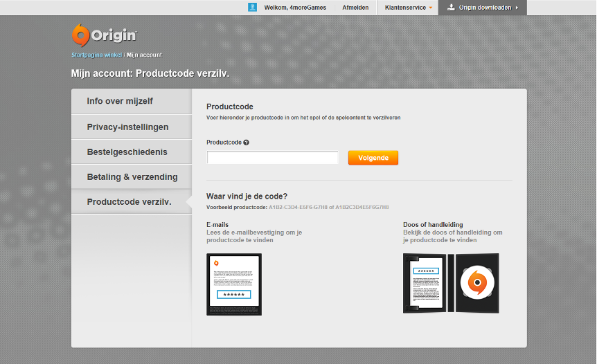Go to the Bestelgeschiedenis tab

pyautogui.click(x=132, y=152)
